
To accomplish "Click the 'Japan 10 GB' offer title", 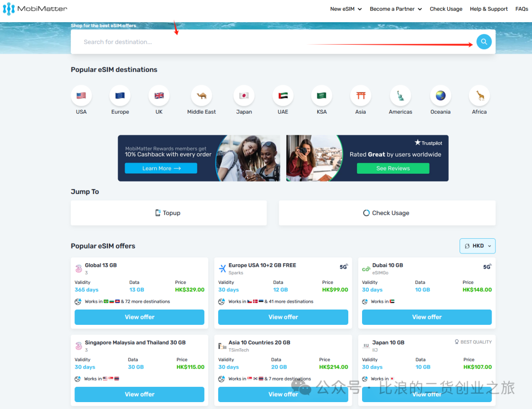I will tap(388, 343).
